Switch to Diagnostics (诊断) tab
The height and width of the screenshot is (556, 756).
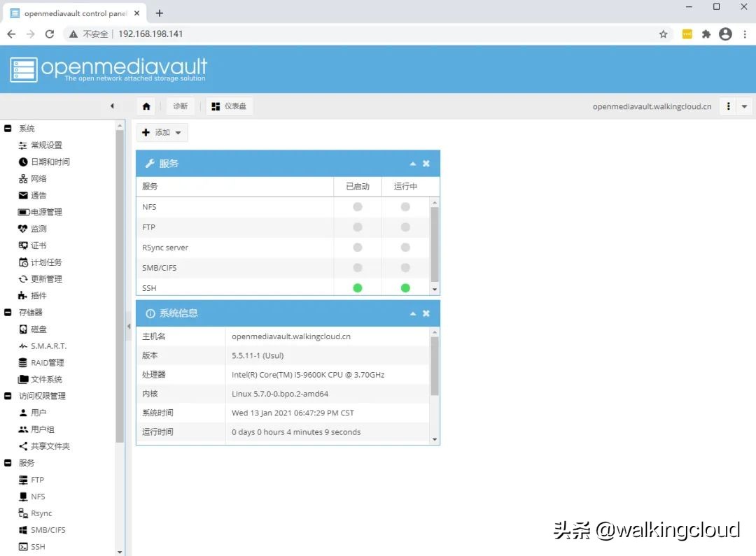click(x=181, y=106)
